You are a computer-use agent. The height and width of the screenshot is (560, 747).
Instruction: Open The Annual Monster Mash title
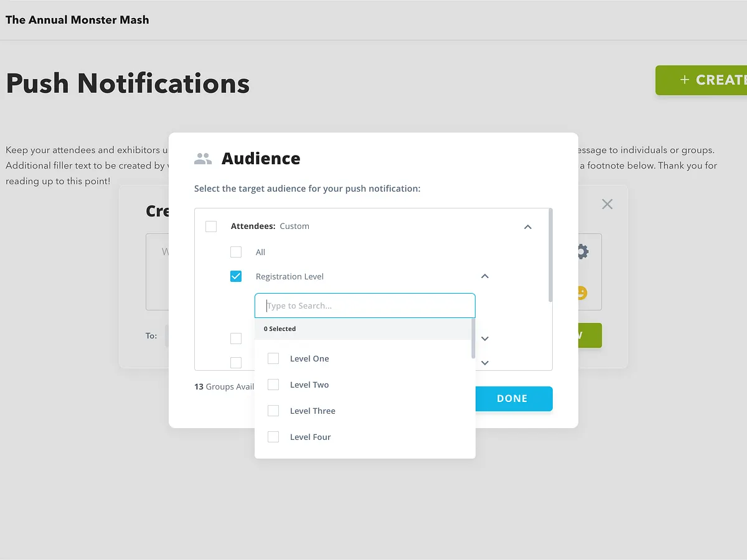pos(77,20)
